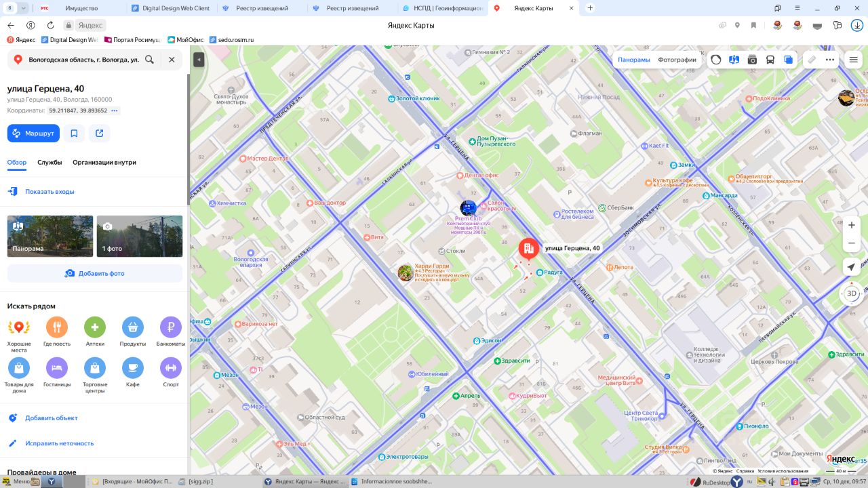The height and width of the screenshot is (488, 868).
Task: Open the Организации внутри tab
Action: (104, 163)
